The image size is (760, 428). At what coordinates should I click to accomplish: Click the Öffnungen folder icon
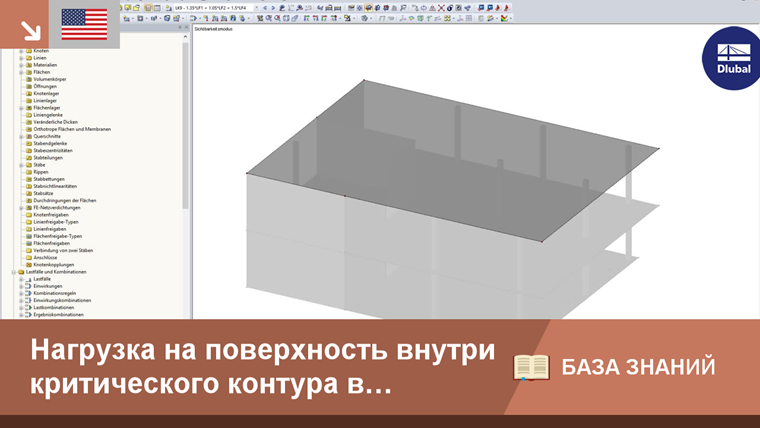click(x=29, y=86)
